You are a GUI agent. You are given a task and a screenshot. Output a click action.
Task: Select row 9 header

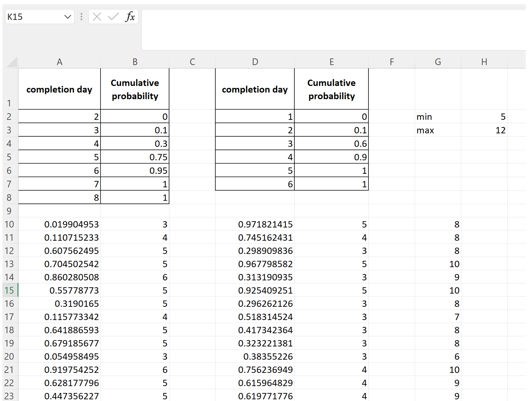tap(9, 211)
